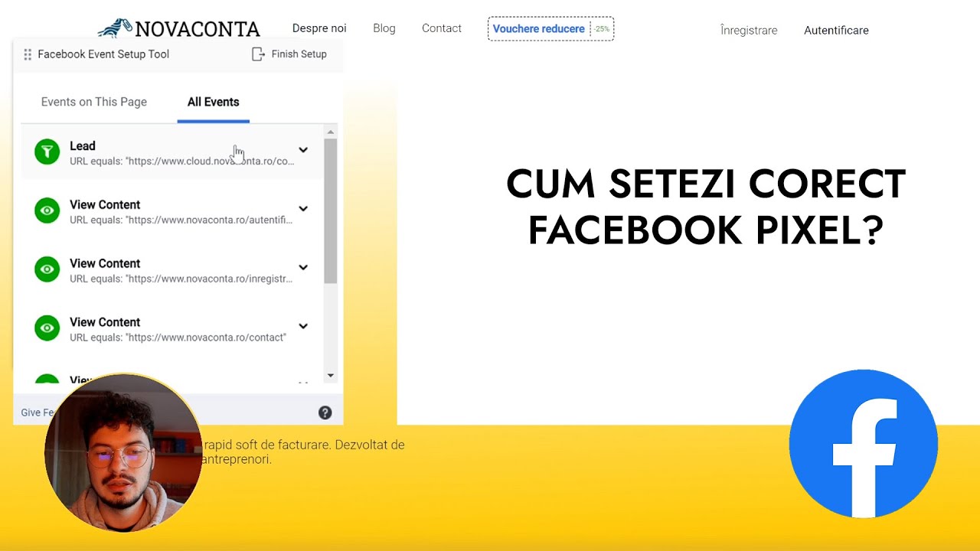
Task: Click the autentificare URL equals text
Action: pos(181,220)
